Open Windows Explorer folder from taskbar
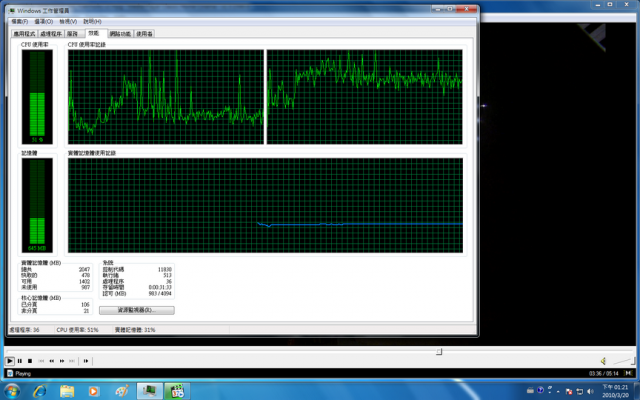 point(67,391)
